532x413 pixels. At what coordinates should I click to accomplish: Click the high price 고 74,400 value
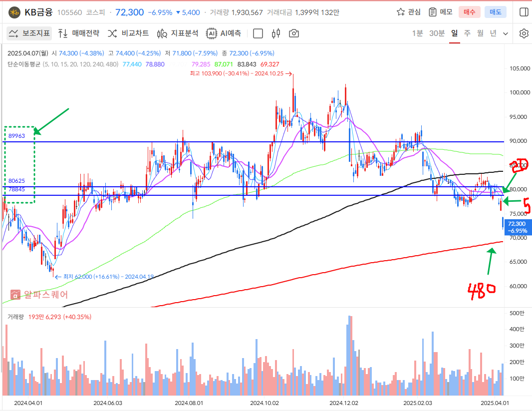[x=134, y=53]
